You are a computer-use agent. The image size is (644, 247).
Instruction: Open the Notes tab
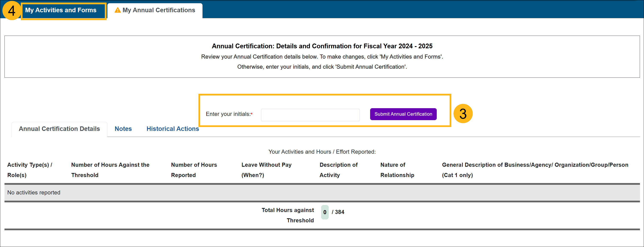coord(123,129)
